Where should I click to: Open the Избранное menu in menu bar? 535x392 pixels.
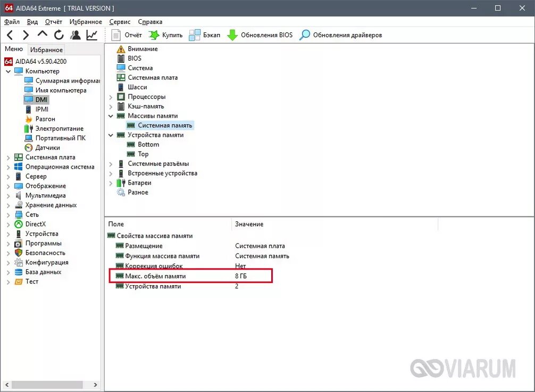(86, 22)
